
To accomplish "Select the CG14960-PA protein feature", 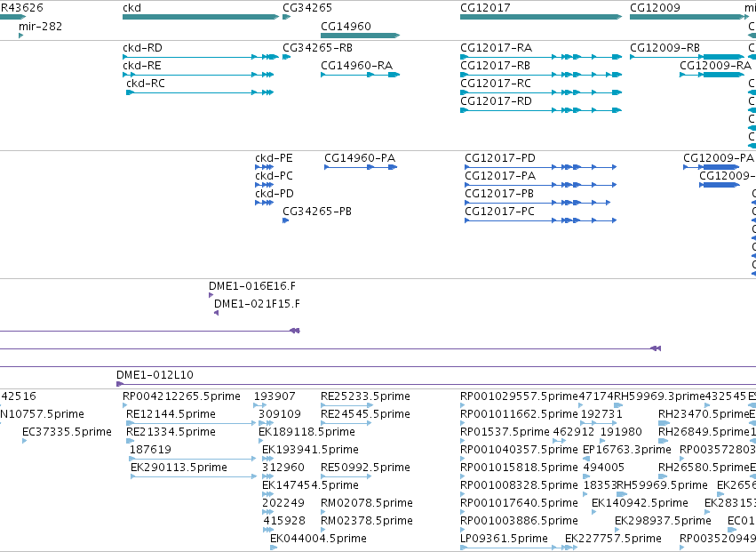I will coord(361,167).
